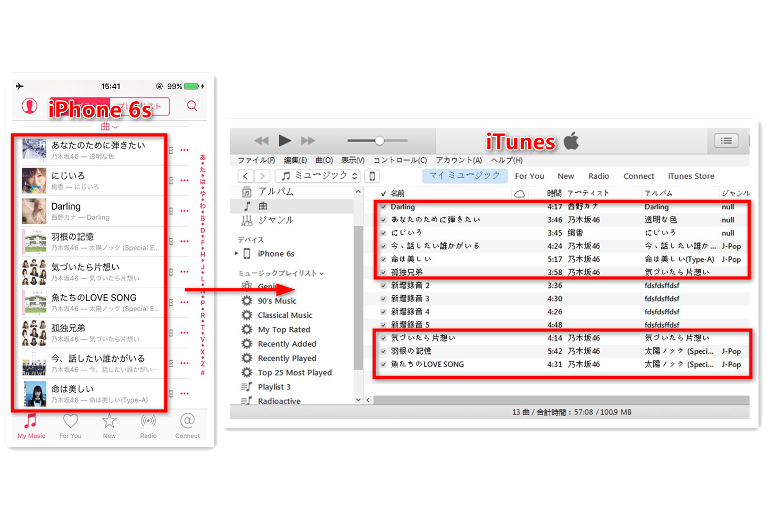Open the ファイル(F) menu
This screenshot has width=766, height=532.
[x=256, y=160]
